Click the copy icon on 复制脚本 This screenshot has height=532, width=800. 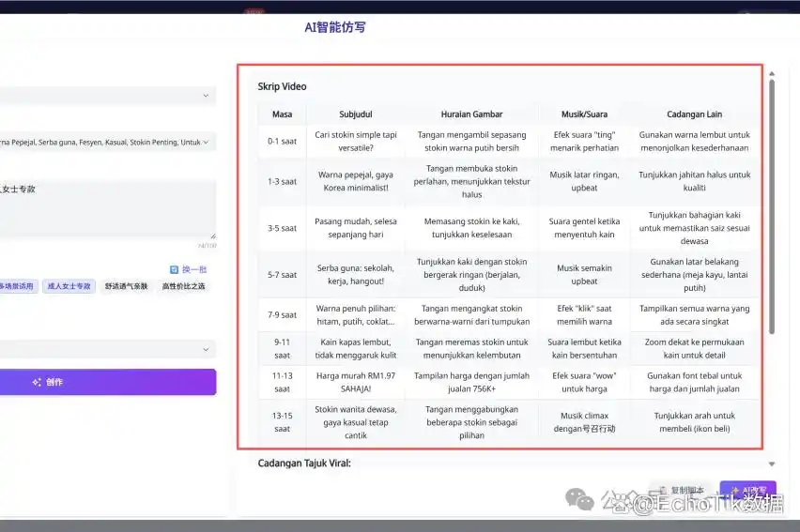[x=663, y=490]
